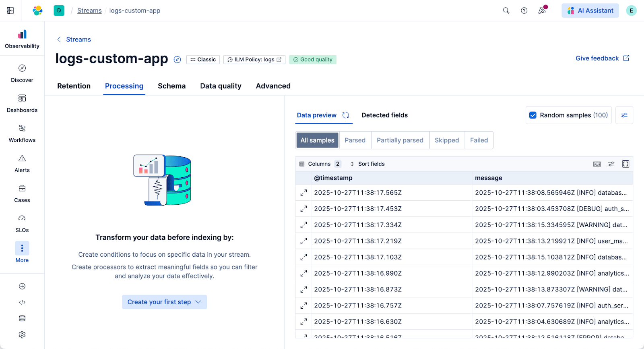Viewport: 644px width, 349px height.
Task: Open the AI Assistant
Action: [x=590, y=10]
